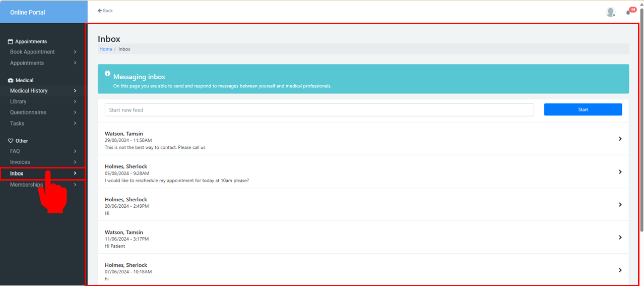
Task: Open Sherlock Holmes reschedule appointment message
Action: 363,172
